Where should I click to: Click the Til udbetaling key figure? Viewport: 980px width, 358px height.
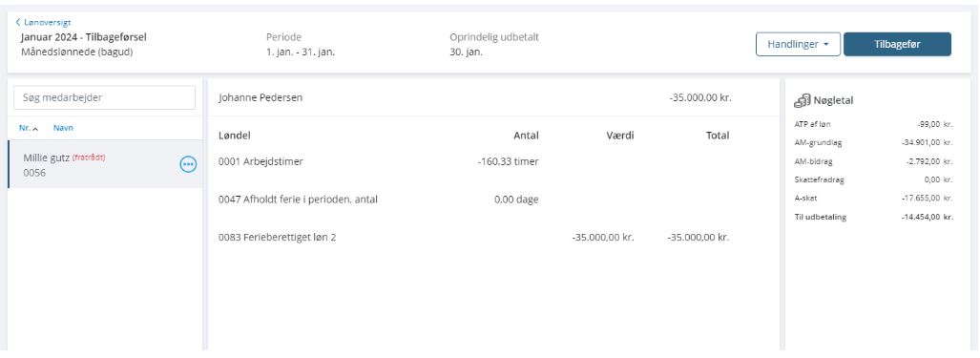click(873, 217)
